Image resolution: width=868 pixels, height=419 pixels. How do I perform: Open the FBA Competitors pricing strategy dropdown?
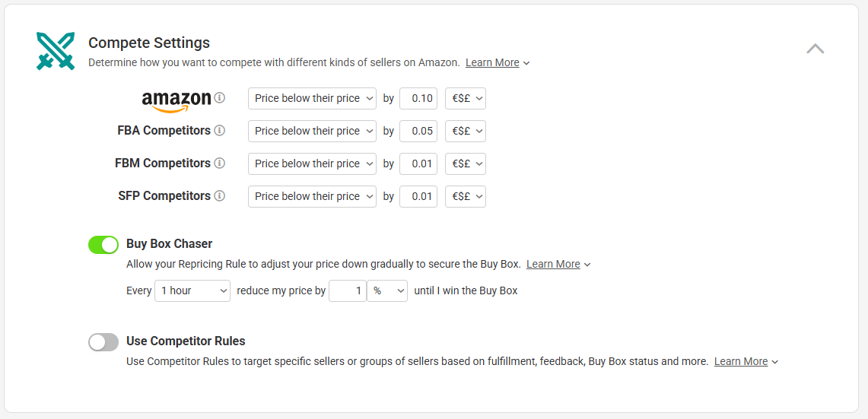pos(312,132)
